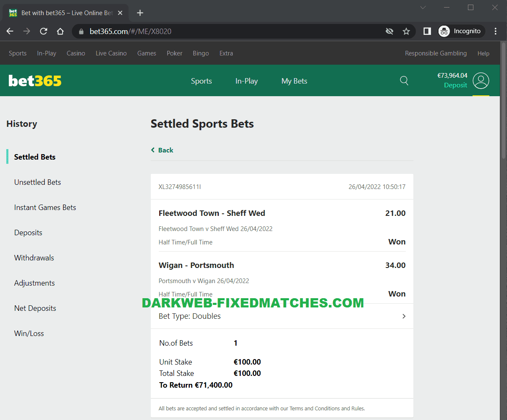The image size is (507, 420).
Task: Click the address bar URL
Action: click(130, 31)
